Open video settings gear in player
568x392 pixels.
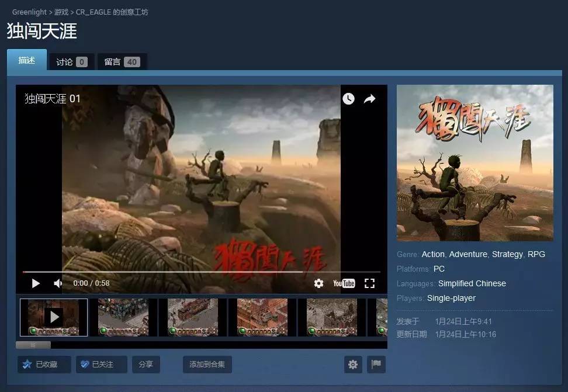click(319, 283)
